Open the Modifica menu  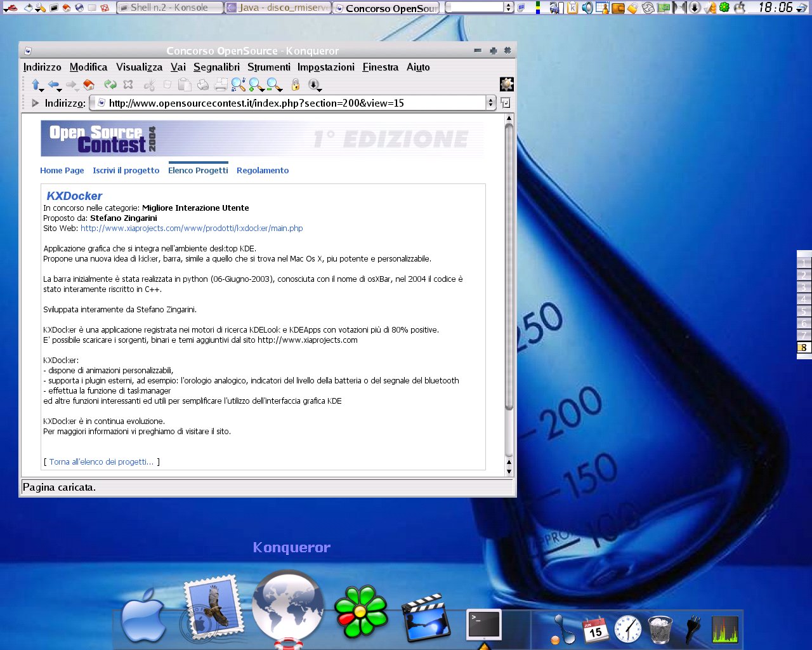(x=88, y=67)
